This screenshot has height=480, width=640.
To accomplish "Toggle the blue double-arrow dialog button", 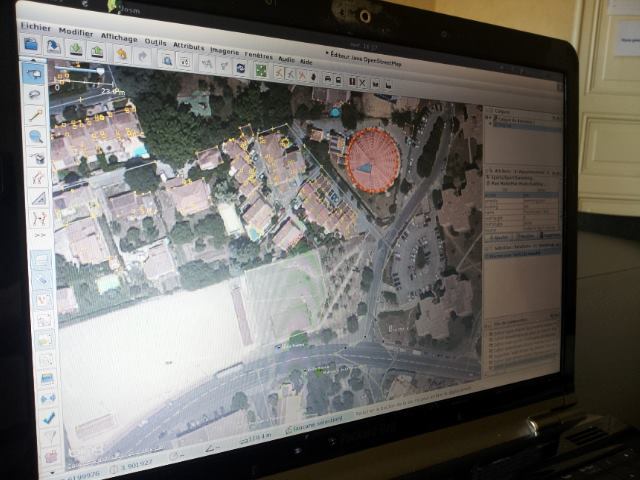I will (48, 398).
